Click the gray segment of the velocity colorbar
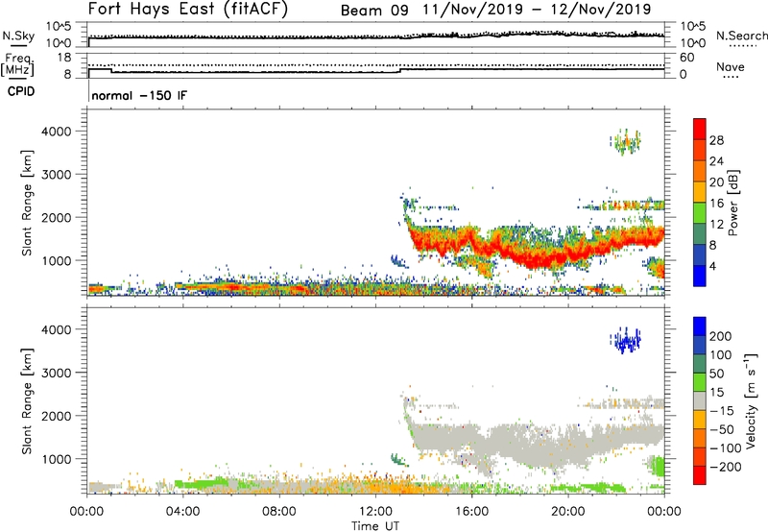Image resolution: width=768 pixels, height=532 pixels. [700, 400]
